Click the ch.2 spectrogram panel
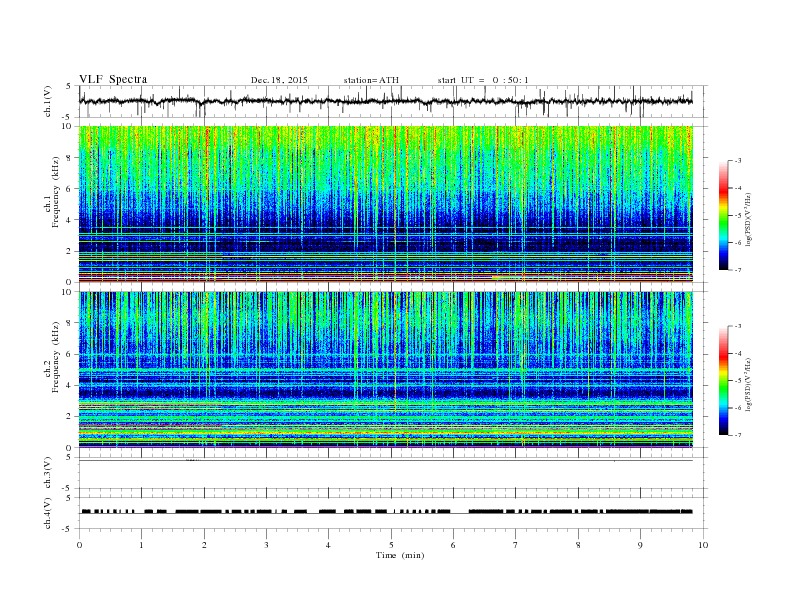The width and height of the screenshot is (792, 612). coord(386,369)
